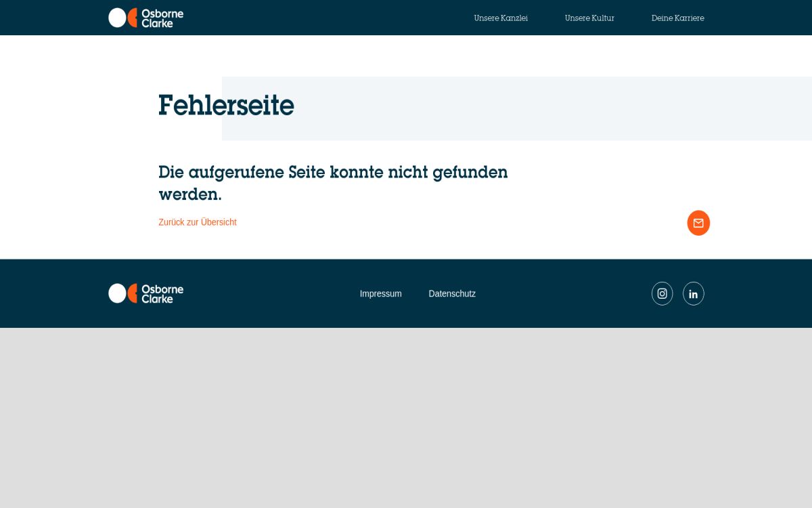The height and width of the screenshot is (508, 812).
Task: Click the white circle in header logo
Action: pyautogui.click(x=117, y=18)
